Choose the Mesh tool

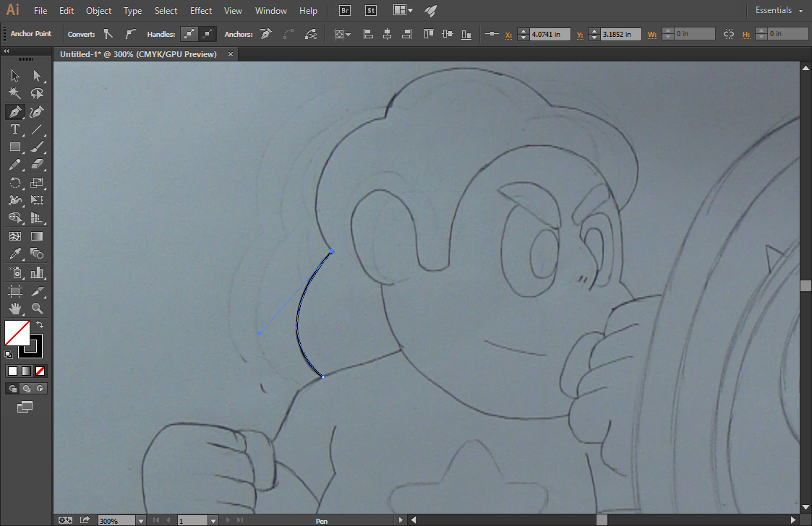click(15, 236)
